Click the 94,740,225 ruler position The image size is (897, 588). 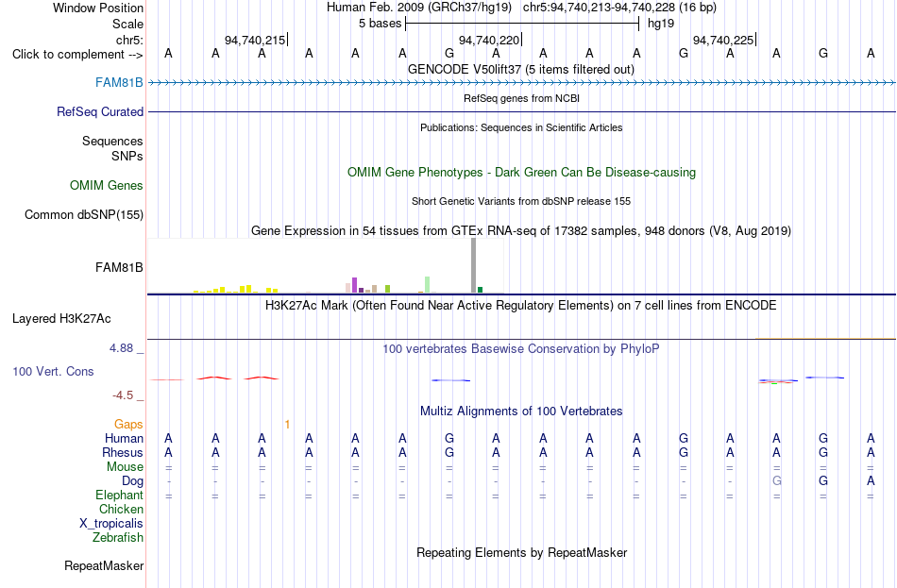(x=723, y=40)
